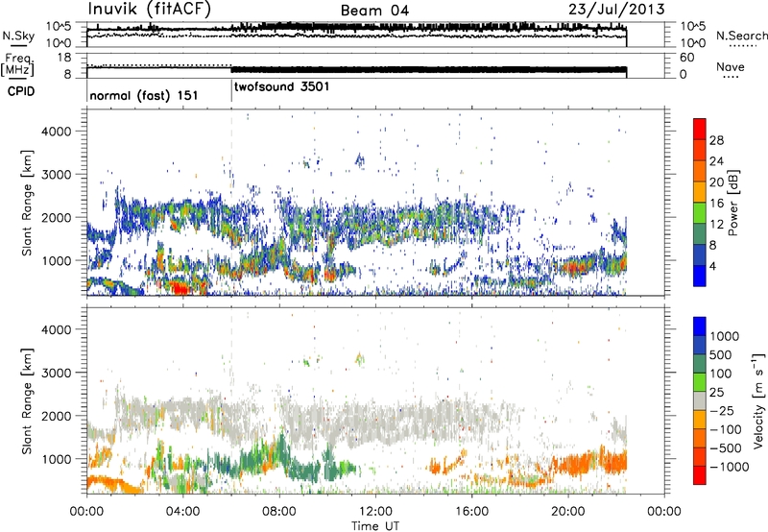Click the 'Velocity [m s⁻¹]' color bar label
The width and height of the screenshot is (768, 532).
pyautogui.click(x=758, y=400)
